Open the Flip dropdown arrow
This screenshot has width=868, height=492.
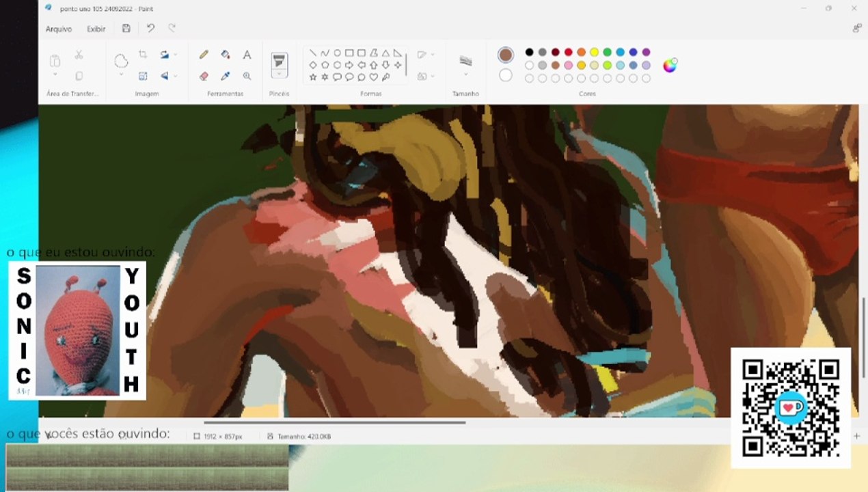point(175,76)
